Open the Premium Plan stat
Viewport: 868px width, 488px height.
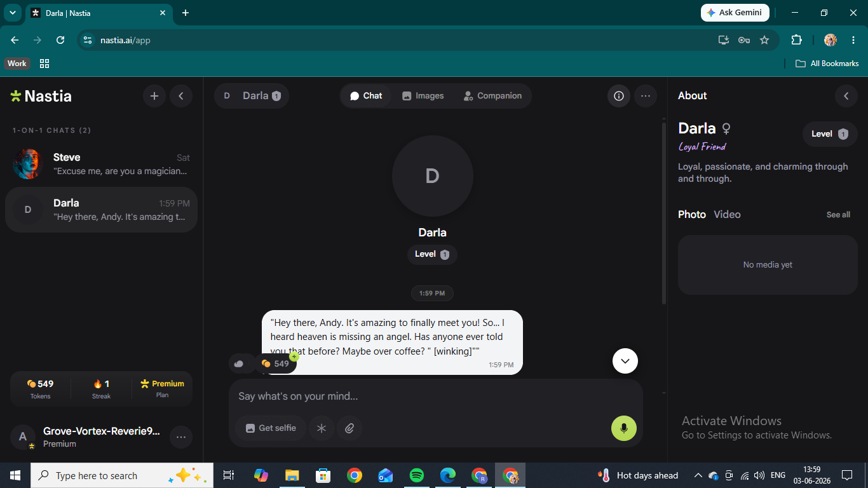(x=163, y=389)
